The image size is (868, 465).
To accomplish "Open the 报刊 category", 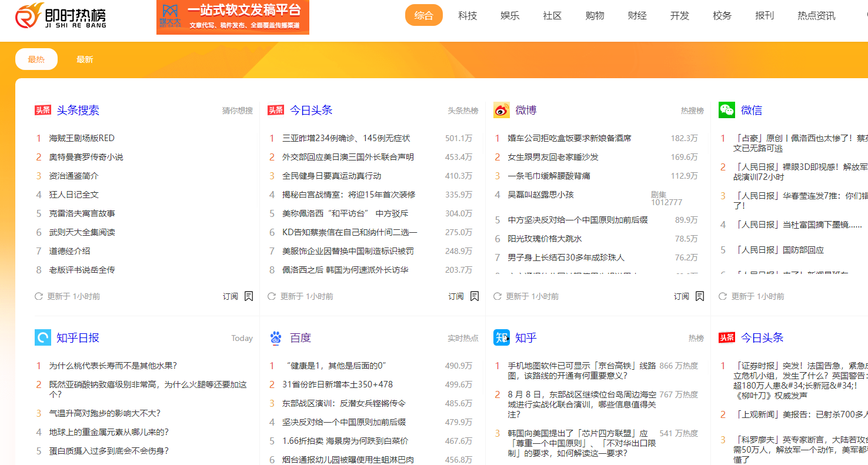I will click(764, 16).
